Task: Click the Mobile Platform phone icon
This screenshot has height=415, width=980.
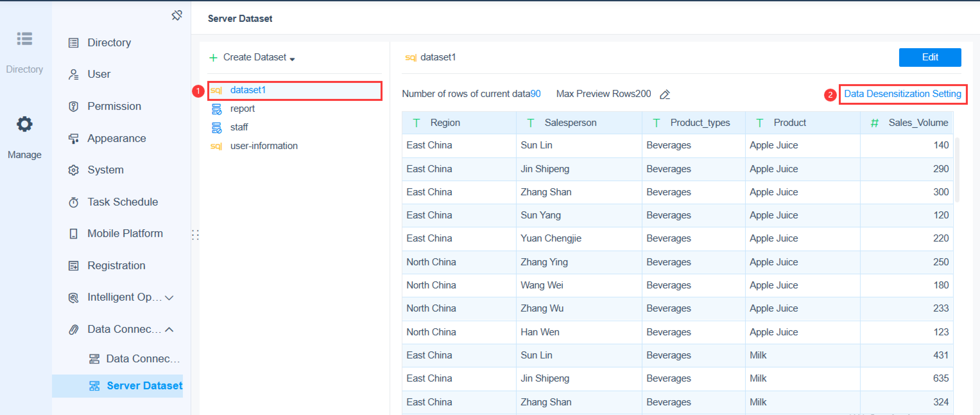Action: (73, 233)
